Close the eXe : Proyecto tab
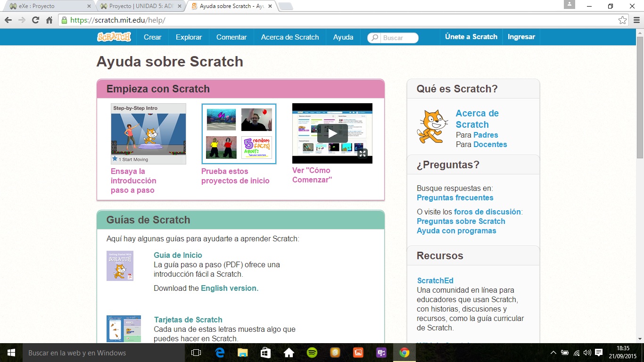644x362 pixels. click(x=89, y=6)
